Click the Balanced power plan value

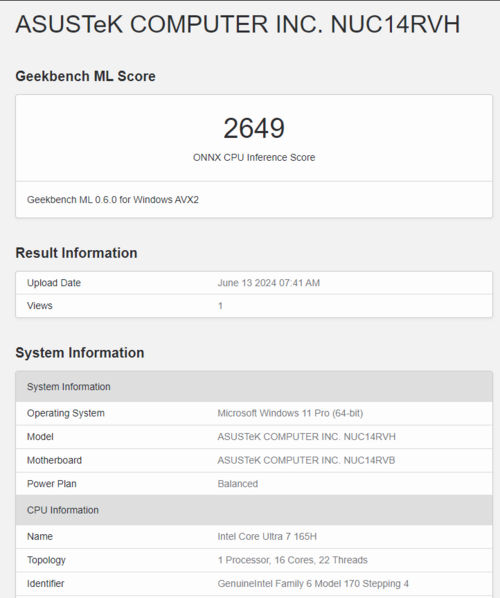[x=238, y=484]
